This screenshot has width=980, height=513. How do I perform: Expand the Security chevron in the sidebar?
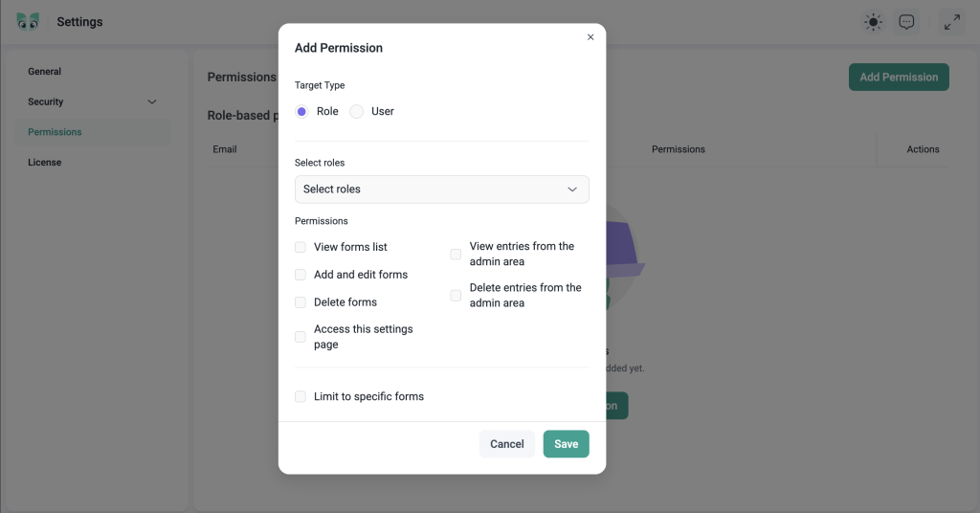point(152,101)
